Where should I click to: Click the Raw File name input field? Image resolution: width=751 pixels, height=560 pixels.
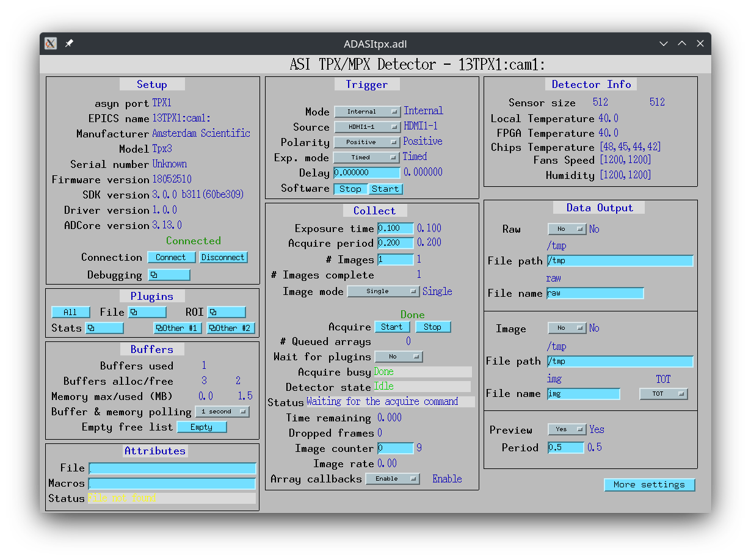[x=595, y=293]
